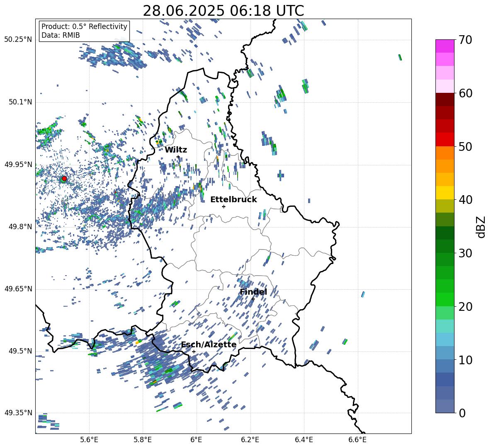The width and height of the screenshot is (491, 448).
Task: Click the Esch/Alzette city label
Action: pyautogui.click(x=209, y=345)
